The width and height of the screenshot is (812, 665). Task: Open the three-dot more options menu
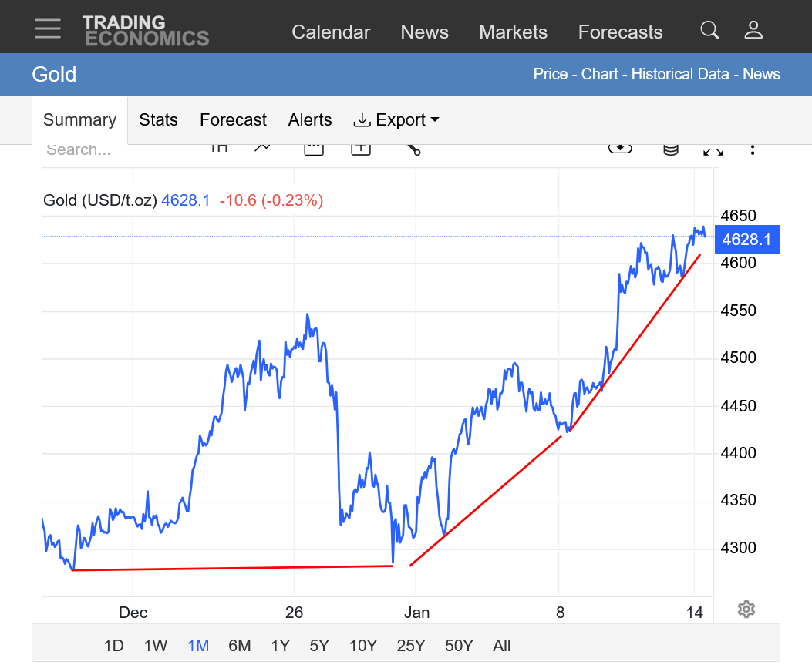[x=753, y=149]
